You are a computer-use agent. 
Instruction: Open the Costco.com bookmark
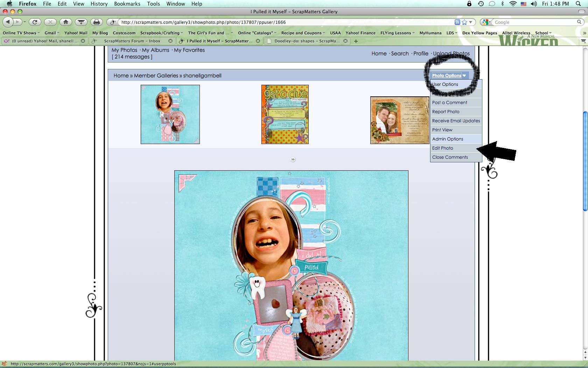click(x=124, y=33)
